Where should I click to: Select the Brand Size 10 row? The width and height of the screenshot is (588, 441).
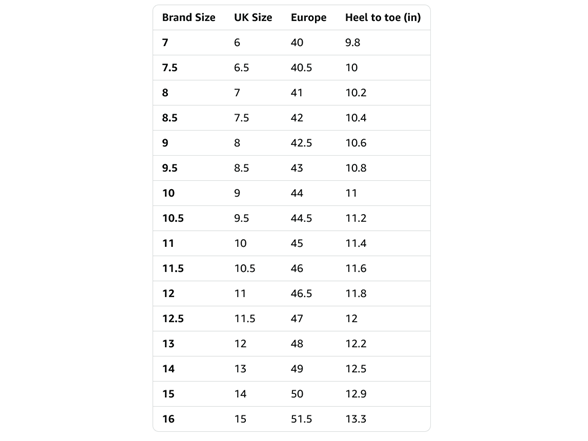coord(291,193)
